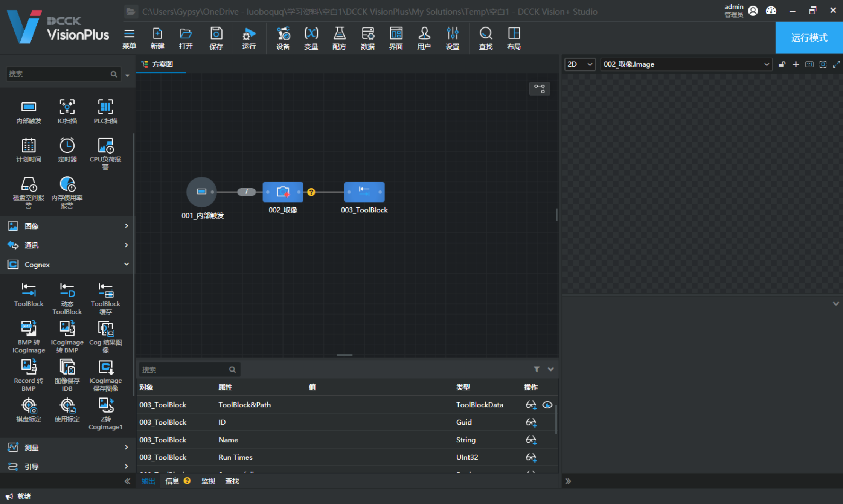Open the 数据 data tool
Image resolution: width=843 pixels, height=504 pixels.
367,38
